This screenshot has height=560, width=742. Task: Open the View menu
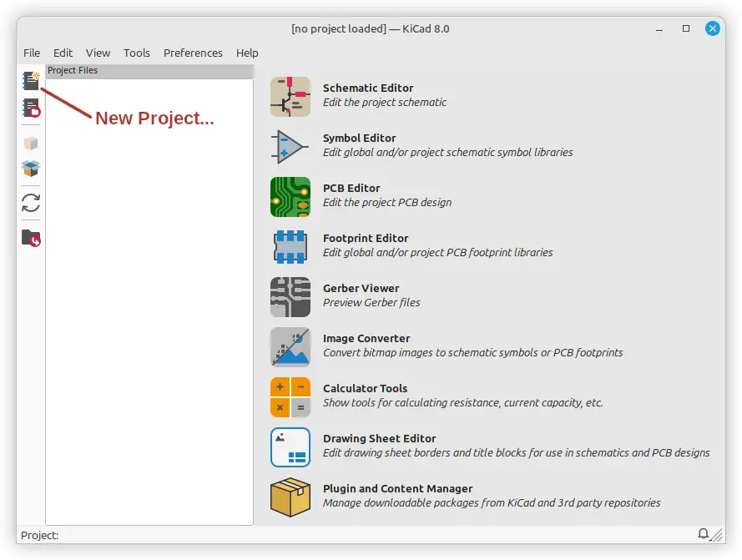tap(98, 53)
